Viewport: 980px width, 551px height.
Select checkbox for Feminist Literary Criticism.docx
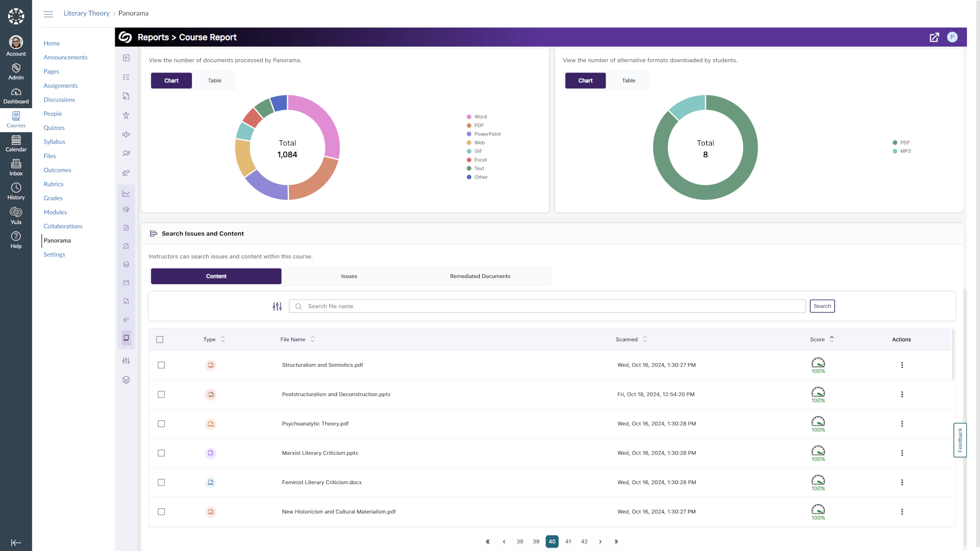(161, 482)
